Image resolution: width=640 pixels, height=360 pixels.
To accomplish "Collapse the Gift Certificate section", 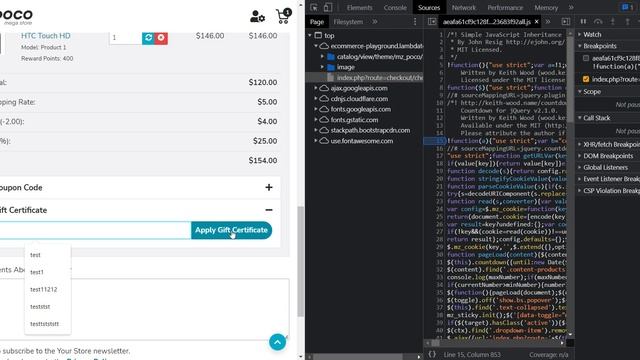I will click(x=269, y=210).
